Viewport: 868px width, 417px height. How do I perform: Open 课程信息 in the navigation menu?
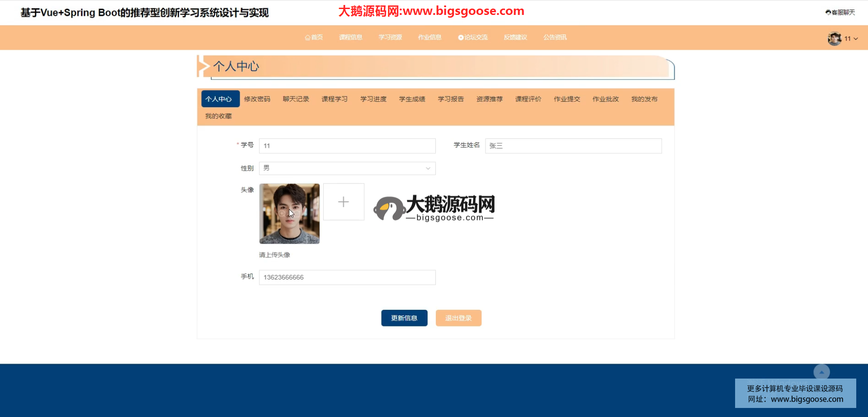click(351, 38)
